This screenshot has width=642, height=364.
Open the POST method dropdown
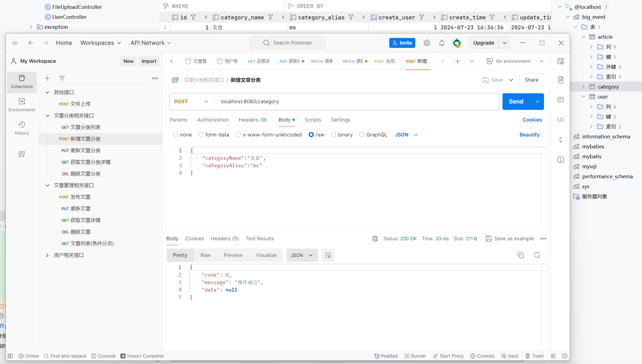point(192,102)
